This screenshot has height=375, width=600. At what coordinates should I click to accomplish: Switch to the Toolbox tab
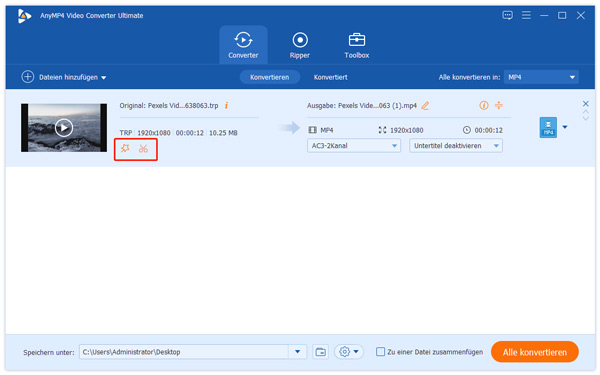tap(357, 45)
